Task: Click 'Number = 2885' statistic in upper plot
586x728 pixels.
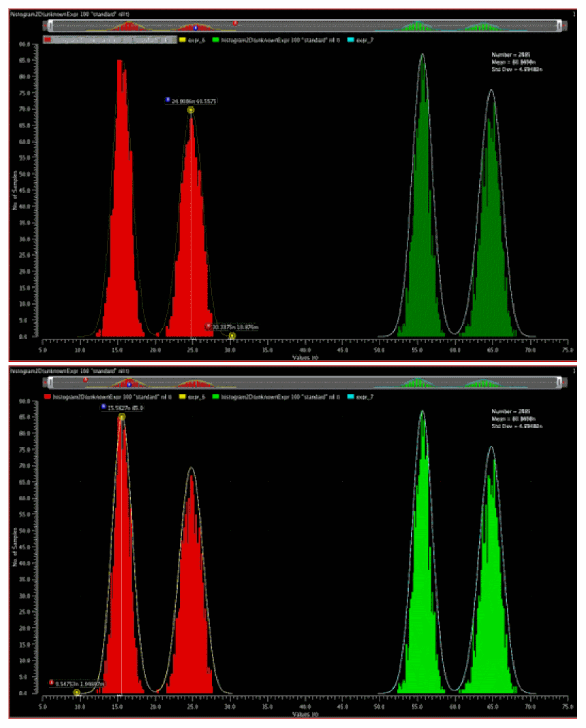Action: [x=511, y=55]
